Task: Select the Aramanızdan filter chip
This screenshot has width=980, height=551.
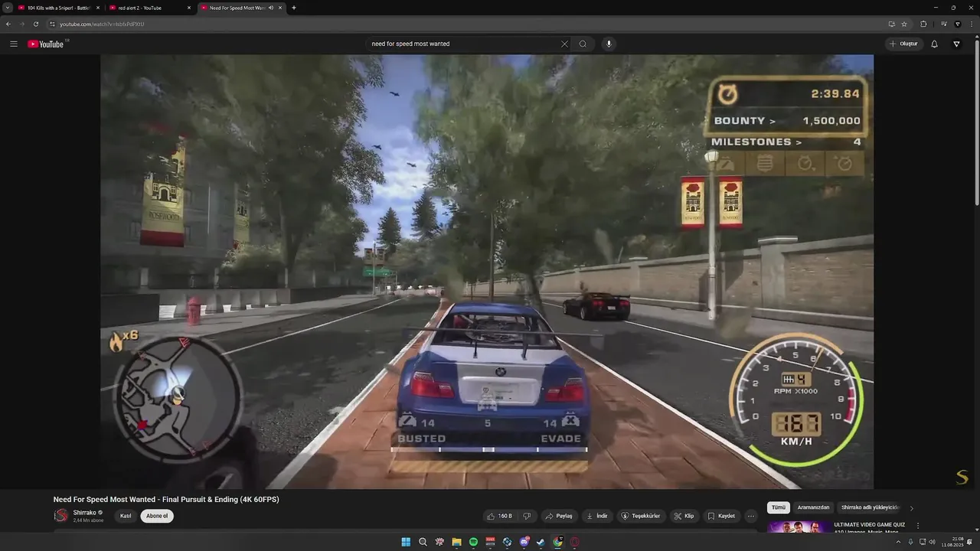Action: point(813,507)
